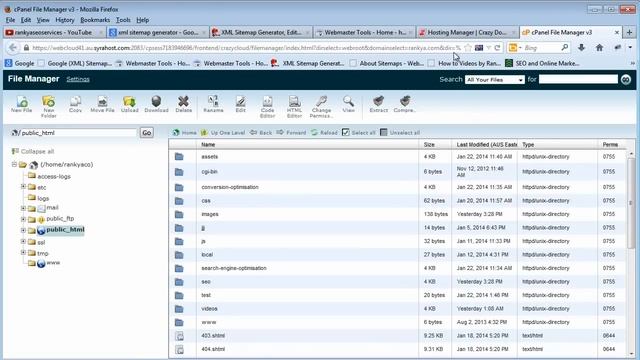Select the www folder in tree
Image resolution: width=640 pixels, height=360 pixels.
click(x=53, y=263)
